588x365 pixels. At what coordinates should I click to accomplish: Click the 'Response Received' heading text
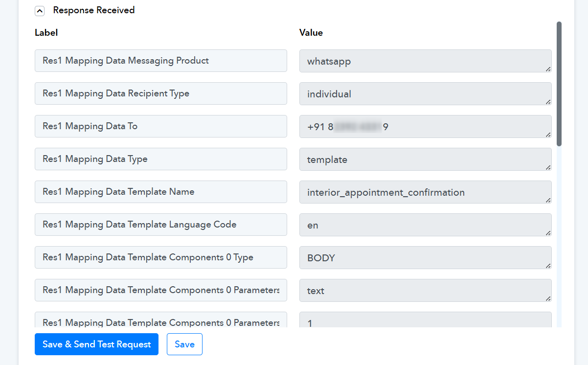click(94, 10)
